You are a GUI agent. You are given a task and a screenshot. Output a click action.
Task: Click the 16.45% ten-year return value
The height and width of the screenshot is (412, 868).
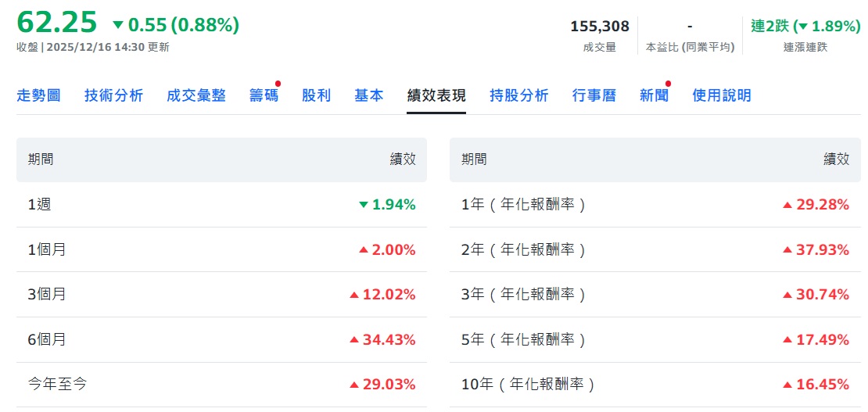click(x=816, y=385)
